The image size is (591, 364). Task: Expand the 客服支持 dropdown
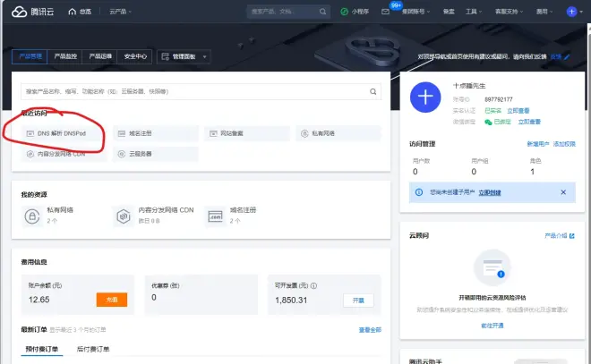pos(510,12)
